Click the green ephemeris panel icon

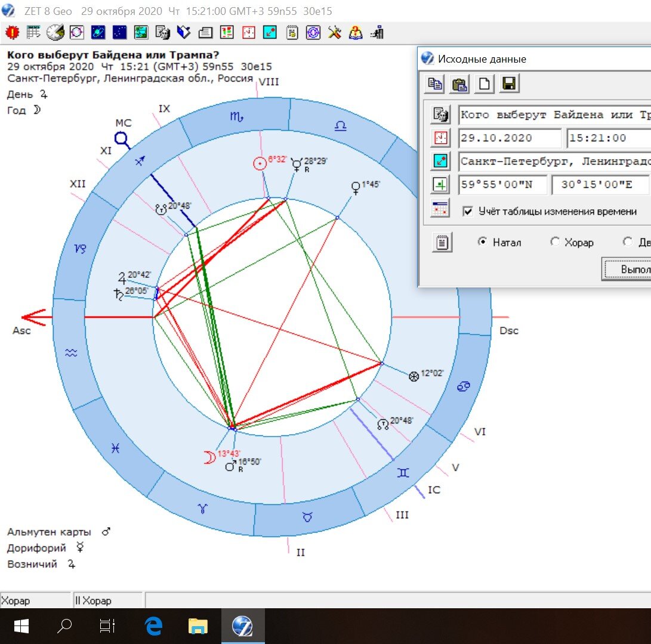[x=141, y=32]
